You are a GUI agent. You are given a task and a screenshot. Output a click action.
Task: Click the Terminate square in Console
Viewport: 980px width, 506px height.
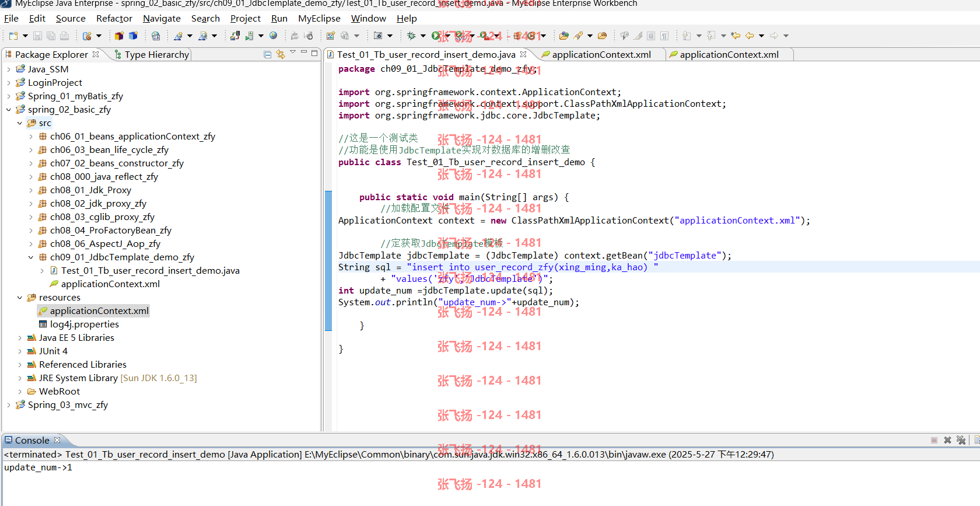[934, 440]
